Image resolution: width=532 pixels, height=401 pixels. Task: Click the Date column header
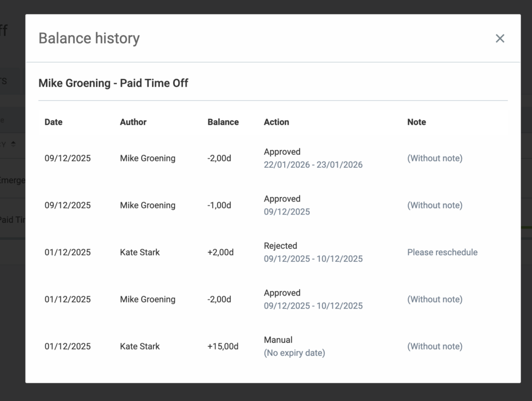coord(54,122)
